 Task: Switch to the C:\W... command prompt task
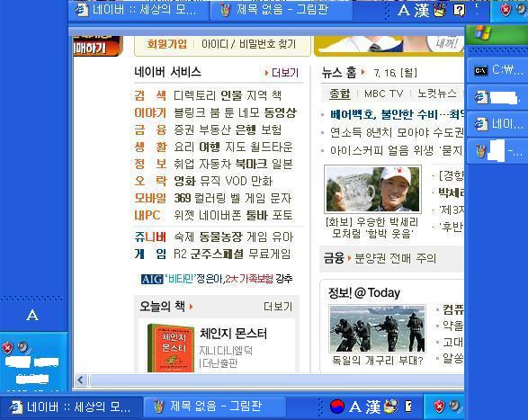[497, 70]
